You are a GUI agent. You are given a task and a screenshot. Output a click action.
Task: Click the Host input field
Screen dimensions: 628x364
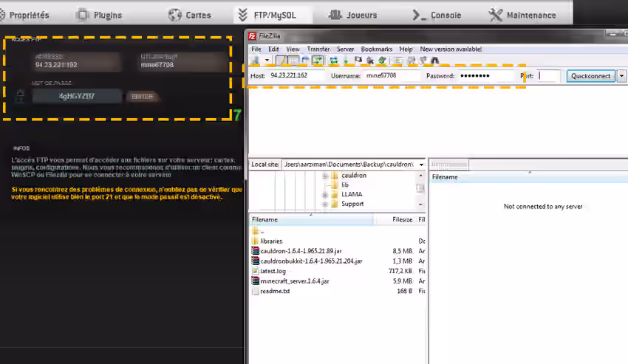tap(297, 76)
